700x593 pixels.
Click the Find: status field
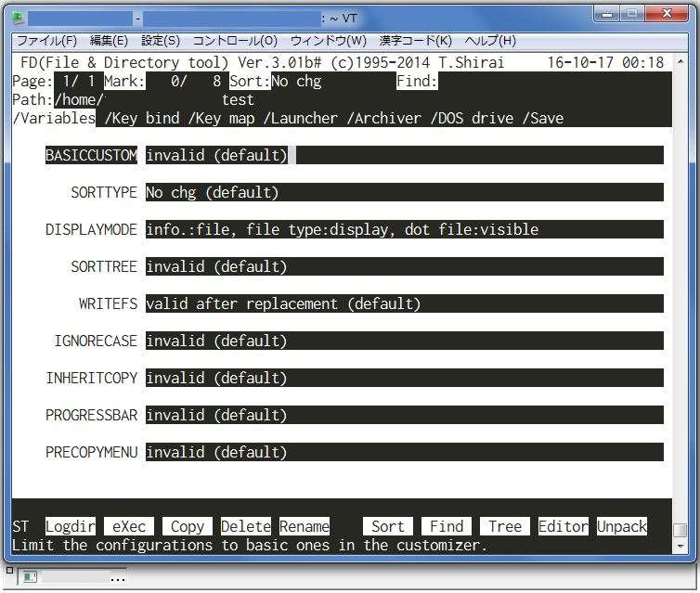pyautogui.click(x=417, y=82)
